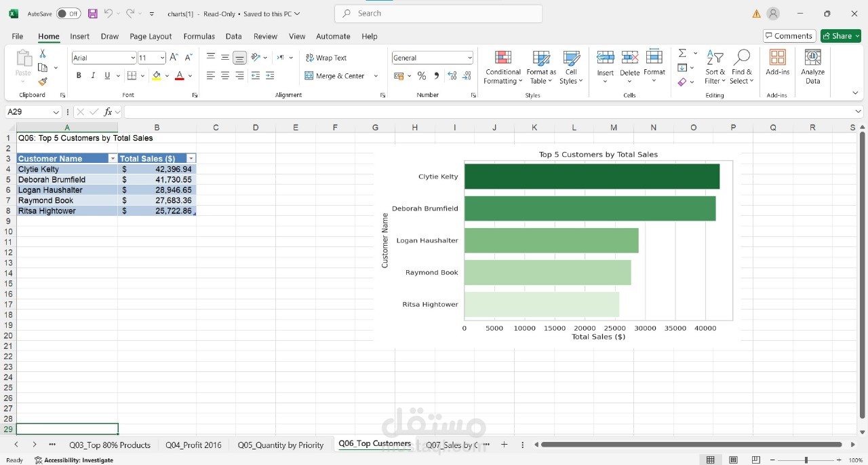Click the Format Painter brush icon

click(43, 81)
